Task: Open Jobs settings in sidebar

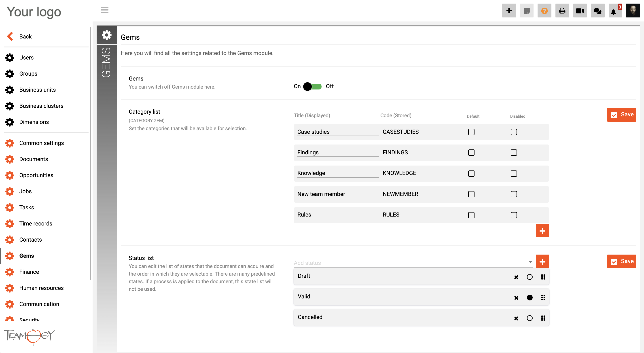Action: coord(25,191)
